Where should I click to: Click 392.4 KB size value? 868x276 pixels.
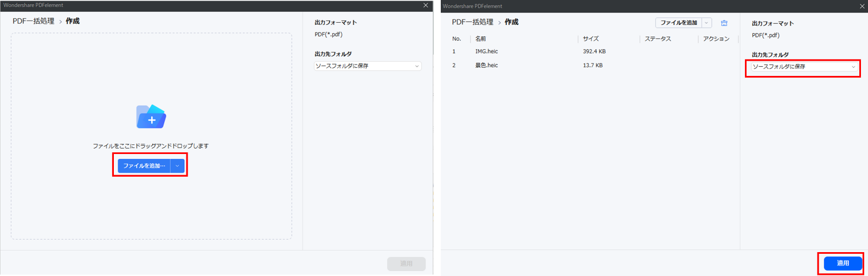(594, 52)
